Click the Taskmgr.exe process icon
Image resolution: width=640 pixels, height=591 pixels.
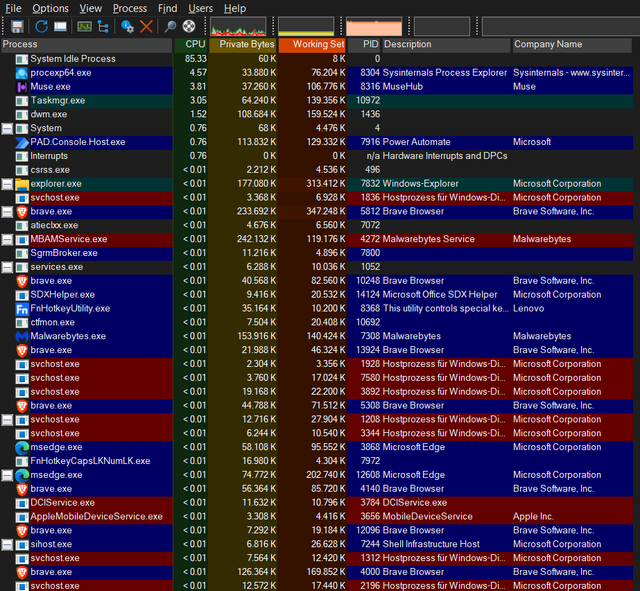pos(22,101)
